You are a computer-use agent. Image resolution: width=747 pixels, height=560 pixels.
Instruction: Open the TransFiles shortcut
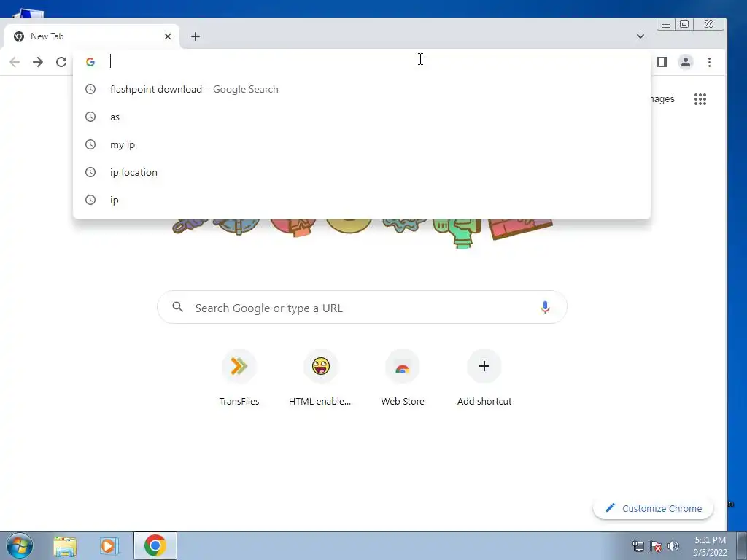pos(239,378)
